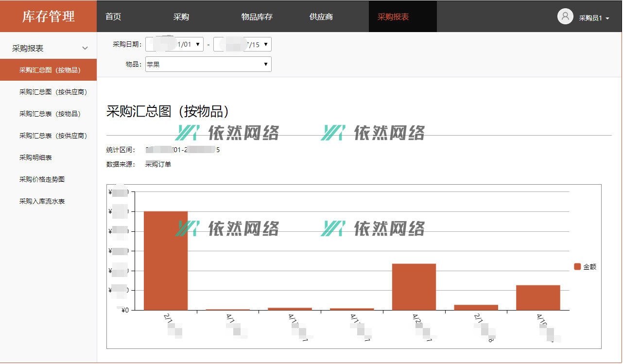This screenshot has height=364, width=623.
Task: Collapse the 采购报表 sidebar section
Action: 85,49
